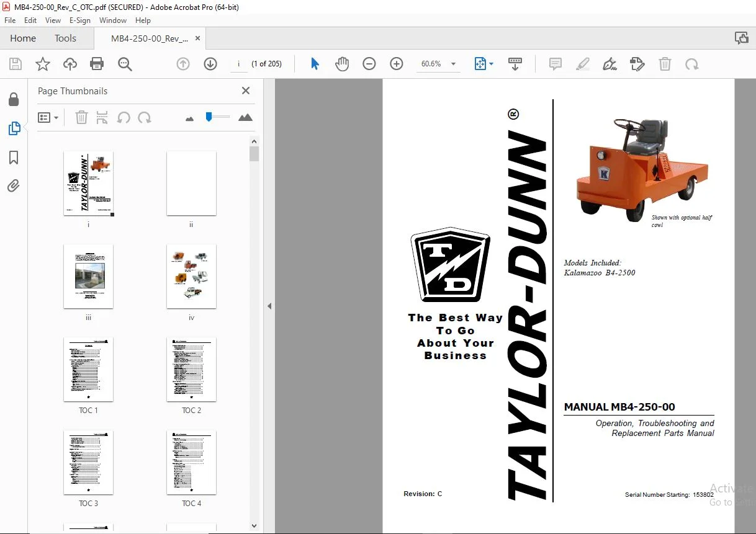Add a comment note icon
Viewport: 756px width, 534px height.
pos(556,64)
